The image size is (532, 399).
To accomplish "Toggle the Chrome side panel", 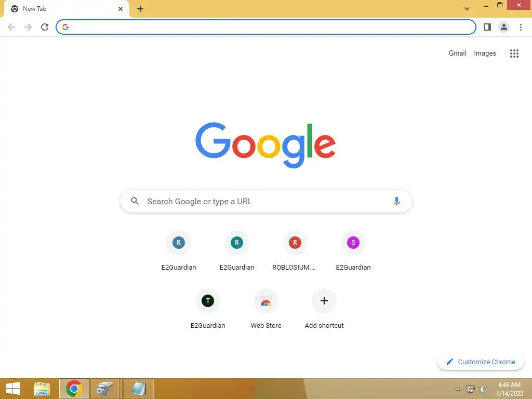I will click(x=487, y=27).
